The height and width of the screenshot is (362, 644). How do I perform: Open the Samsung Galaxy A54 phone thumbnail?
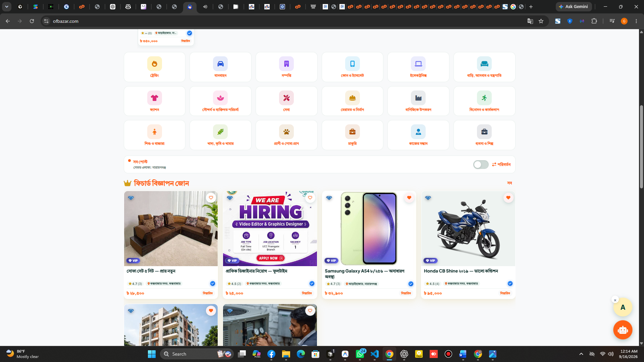(x=369, y=229)
